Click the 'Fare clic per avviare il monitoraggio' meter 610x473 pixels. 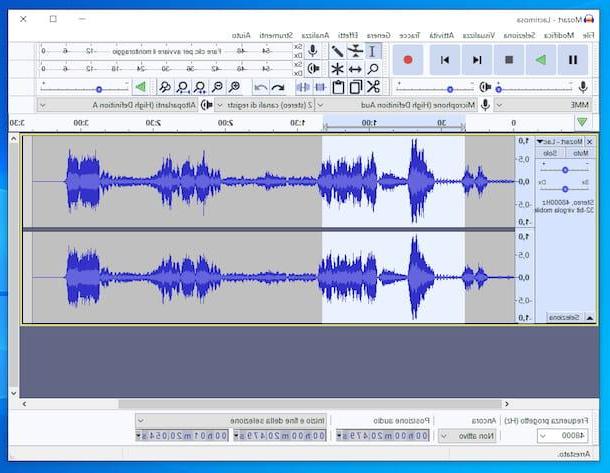pyautogui.click(x=167, y=51)
